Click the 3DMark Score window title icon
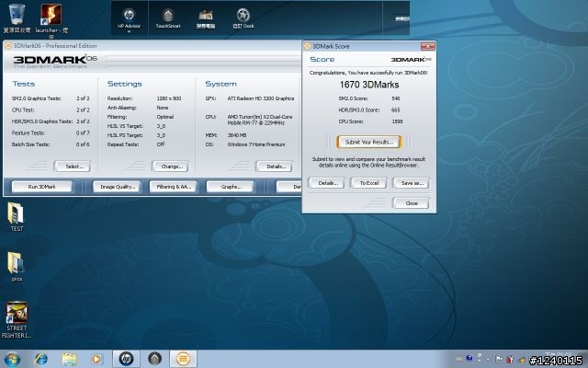 [x=307, y=46]
